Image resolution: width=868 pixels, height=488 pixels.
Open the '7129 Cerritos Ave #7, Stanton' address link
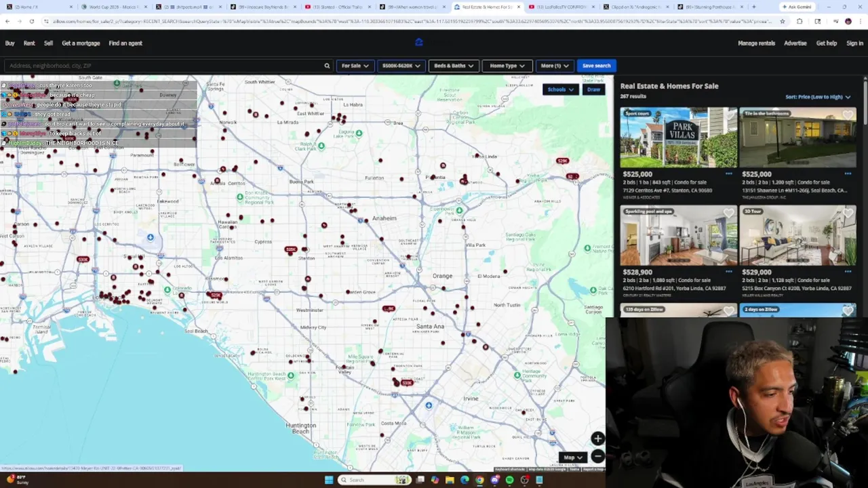pos(667,190)
